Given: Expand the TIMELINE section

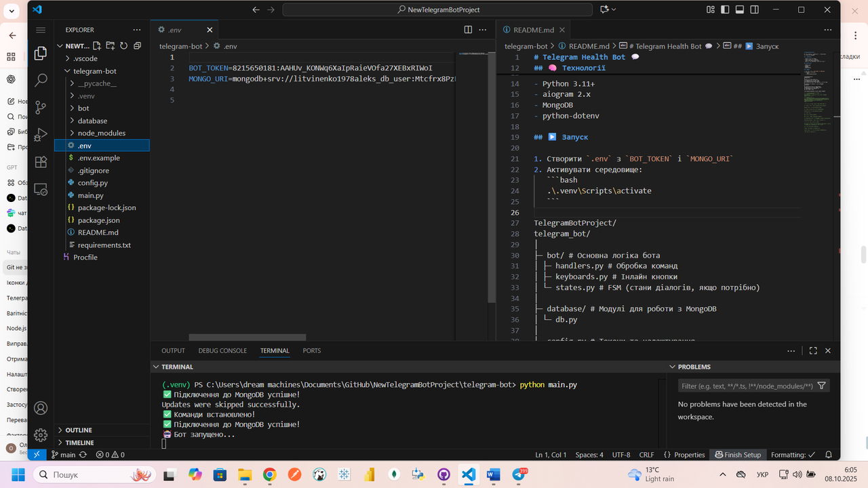Looking at the screenshot, I should [x=102, y=443].
